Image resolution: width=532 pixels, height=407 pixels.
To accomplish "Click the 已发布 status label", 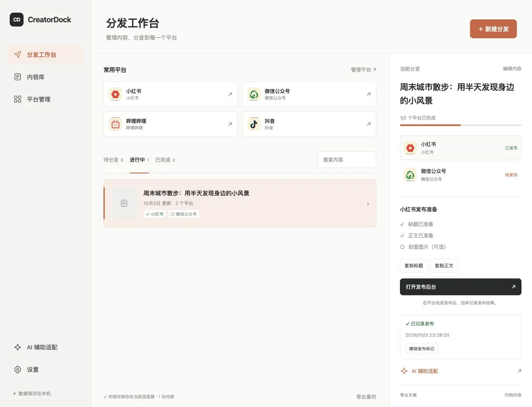I will coord(511,148).
